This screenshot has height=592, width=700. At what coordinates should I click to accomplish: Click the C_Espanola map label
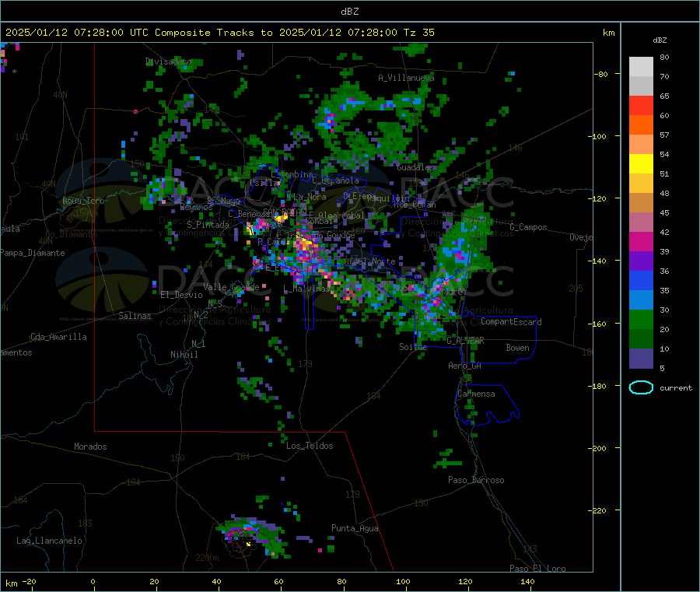[336, 180]
